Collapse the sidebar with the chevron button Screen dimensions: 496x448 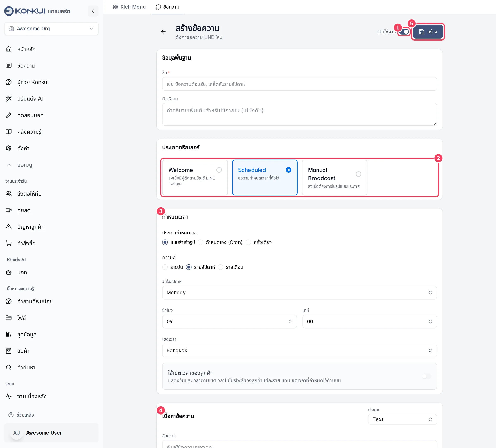pos(93,11)
